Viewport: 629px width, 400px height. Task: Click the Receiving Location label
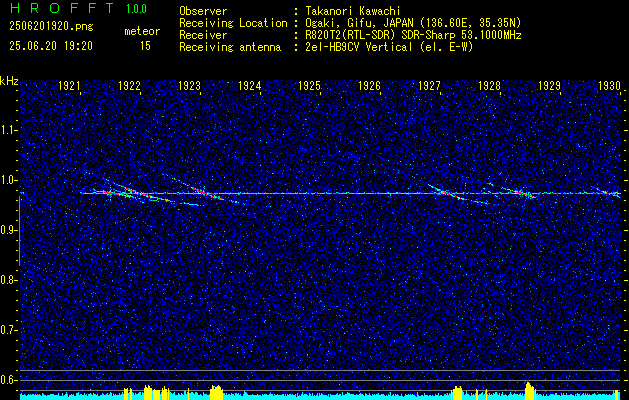tap(233, 23)
